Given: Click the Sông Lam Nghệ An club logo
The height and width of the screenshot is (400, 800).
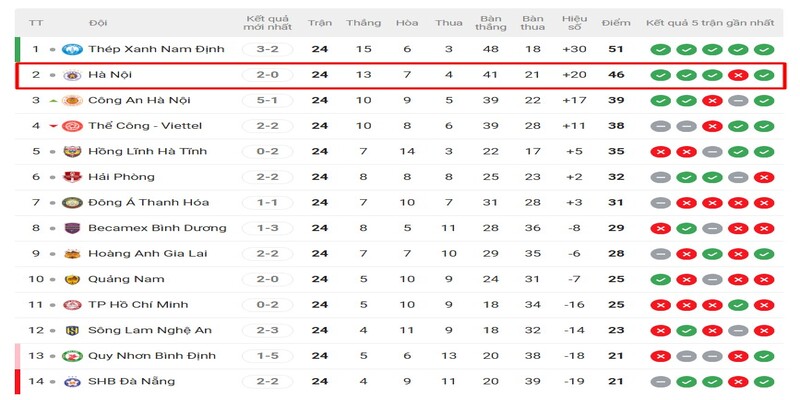Looking at the screenshot, I should (72, 330).
